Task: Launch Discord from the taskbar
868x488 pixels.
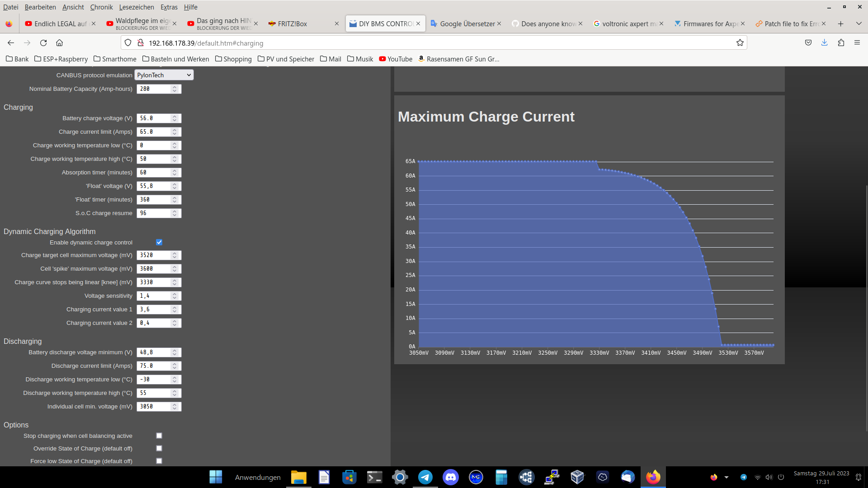Action: tap(451, 477)
